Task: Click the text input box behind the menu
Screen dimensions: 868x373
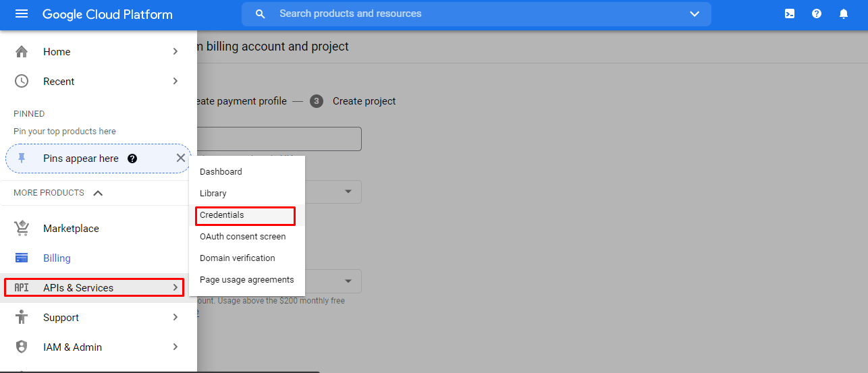Action: 279,139
